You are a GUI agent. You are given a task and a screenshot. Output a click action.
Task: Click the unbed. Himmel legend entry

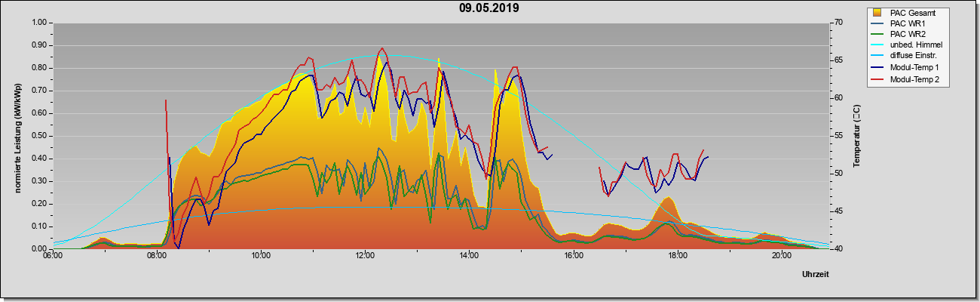pos(908,45)
